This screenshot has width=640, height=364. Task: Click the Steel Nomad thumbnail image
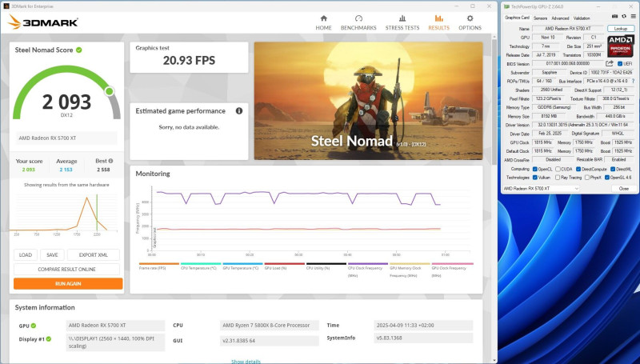(x=368, y=101)
